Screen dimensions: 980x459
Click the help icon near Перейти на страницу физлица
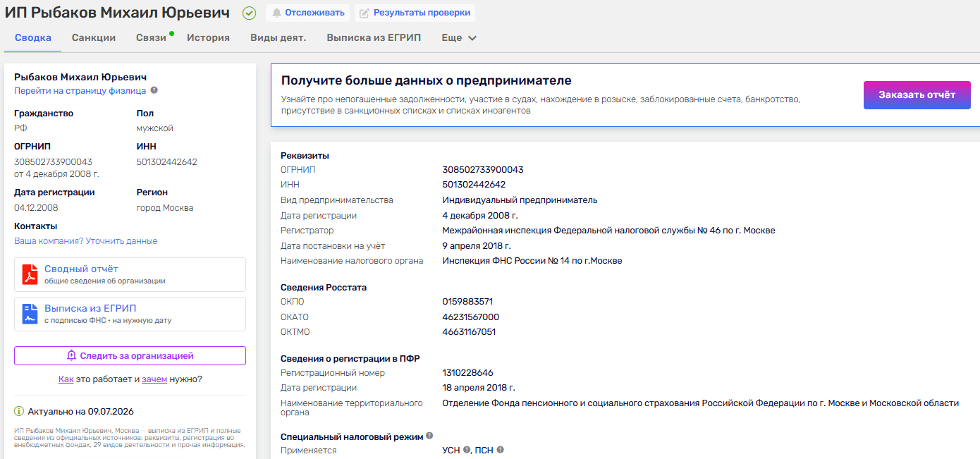coord(154,90)
